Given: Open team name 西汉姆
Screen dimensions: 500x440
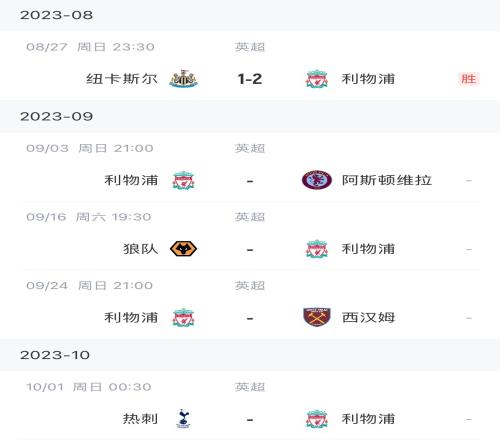Looking at the screenshot, I should (x=368, y=317).
